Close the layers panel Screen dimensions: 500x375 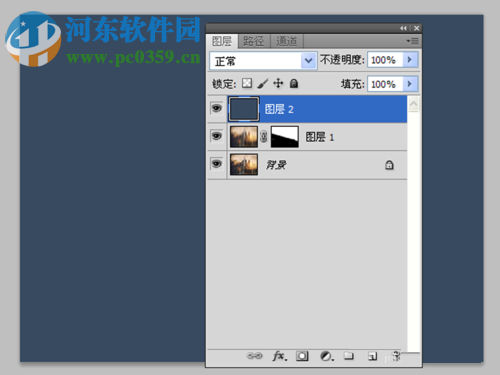point(416,28)
